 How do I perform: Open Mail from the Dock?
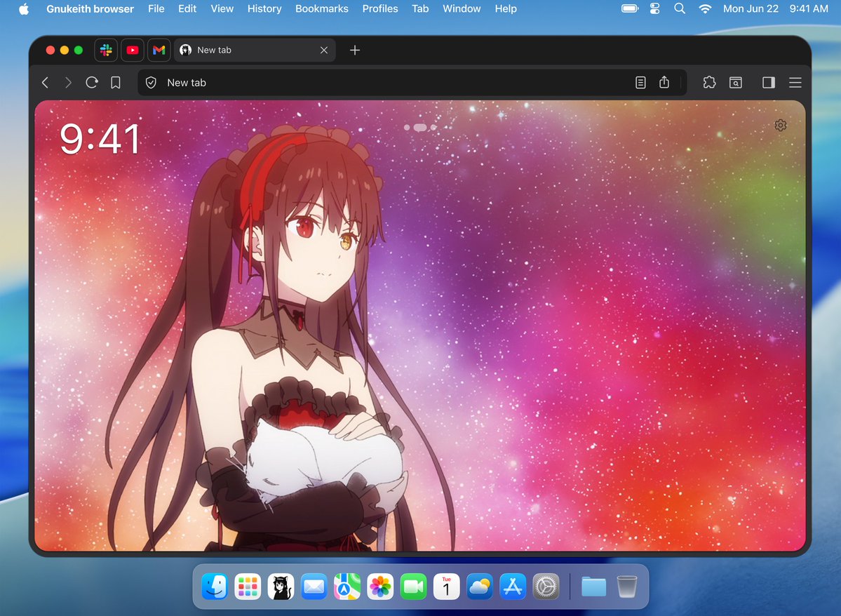pos(314,587)
